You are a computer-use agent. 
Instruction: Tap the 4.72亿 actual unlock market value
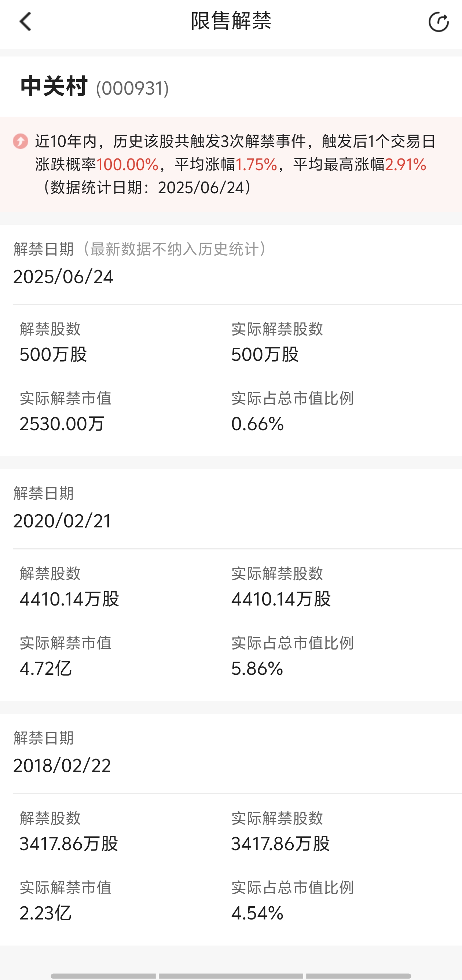45,668
